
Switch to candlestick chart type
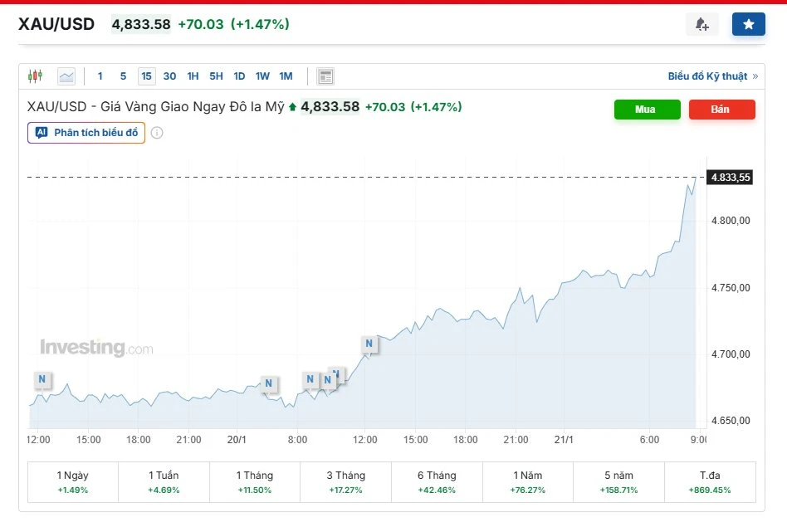click(x=35, y=76)
